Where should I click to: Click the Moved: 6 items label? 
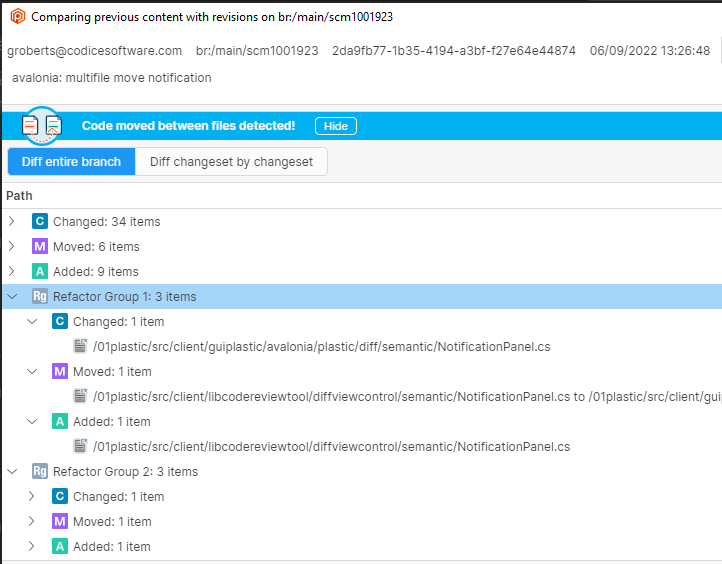tap(96, 246)
